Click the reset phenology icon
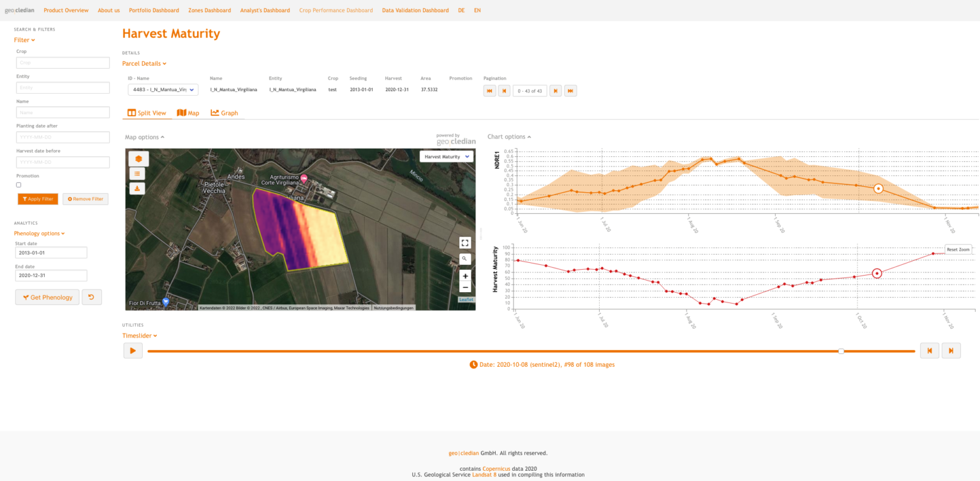The height and width of the screenshot is (481, 980). coord(91,297)
